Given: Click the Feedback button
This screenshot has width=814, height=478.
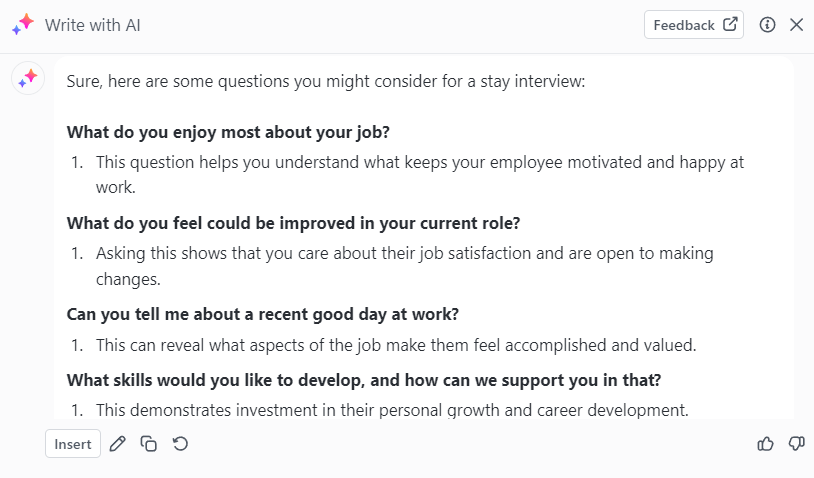Looking at the screenshot, I should [x=694, y=25].
